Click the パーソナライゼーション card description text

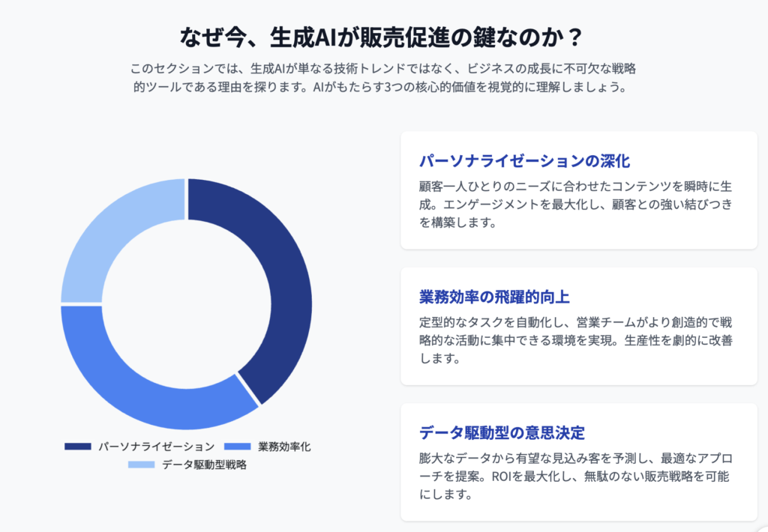[x=575, y=204]
